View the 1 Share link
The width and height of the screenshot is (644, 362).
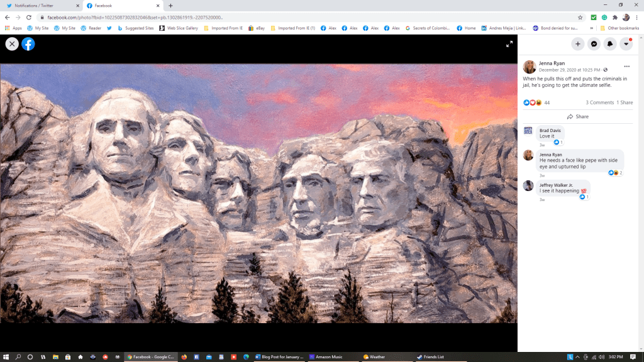coord(625,102)
